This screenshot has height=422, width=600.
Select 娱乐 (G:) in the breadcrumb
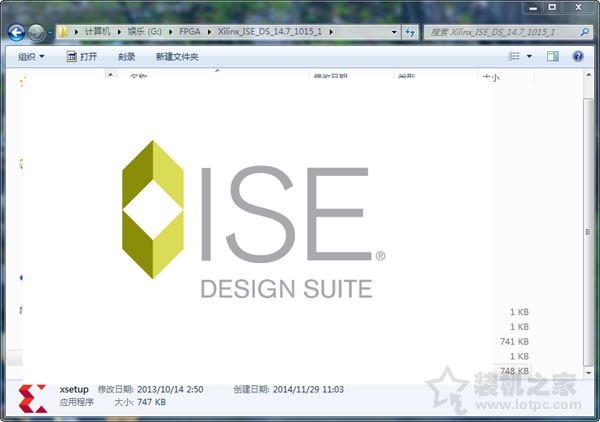(x=145, y=32)
